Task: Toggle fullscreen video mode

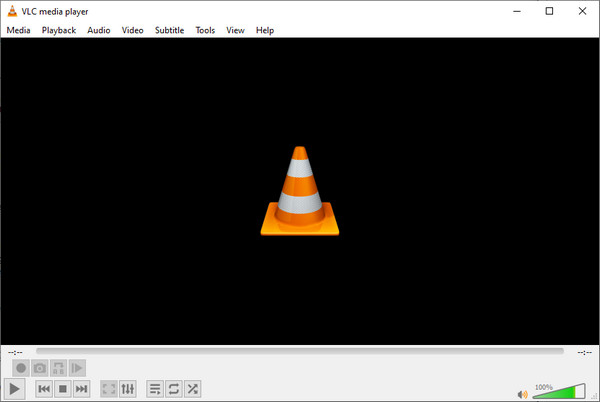Action: [x=109, y=388]
